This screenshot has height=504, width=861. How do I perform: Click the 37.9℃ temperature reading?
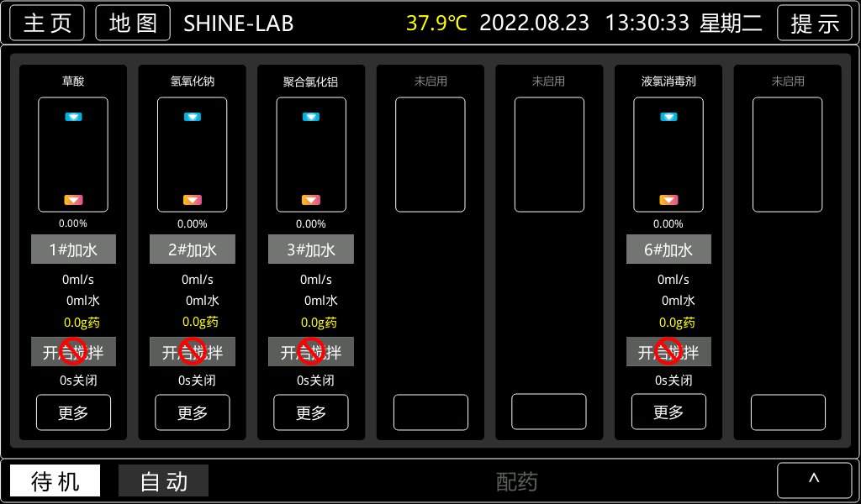pyautogui.click(x=436, y=23)
